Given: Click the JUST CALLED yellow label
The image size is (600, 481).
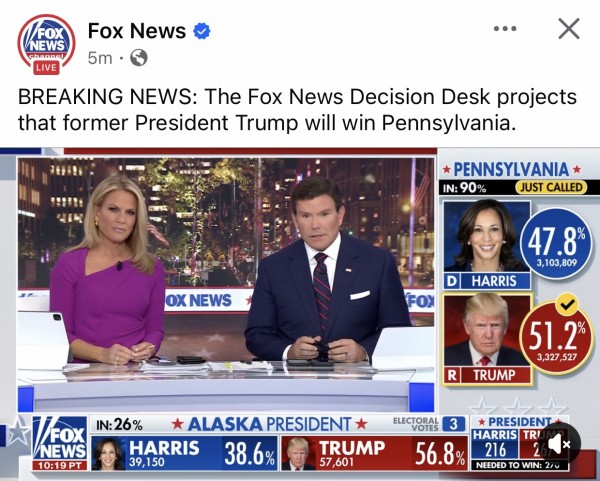Looking at the screenshot, I should [x=551, y=187].
